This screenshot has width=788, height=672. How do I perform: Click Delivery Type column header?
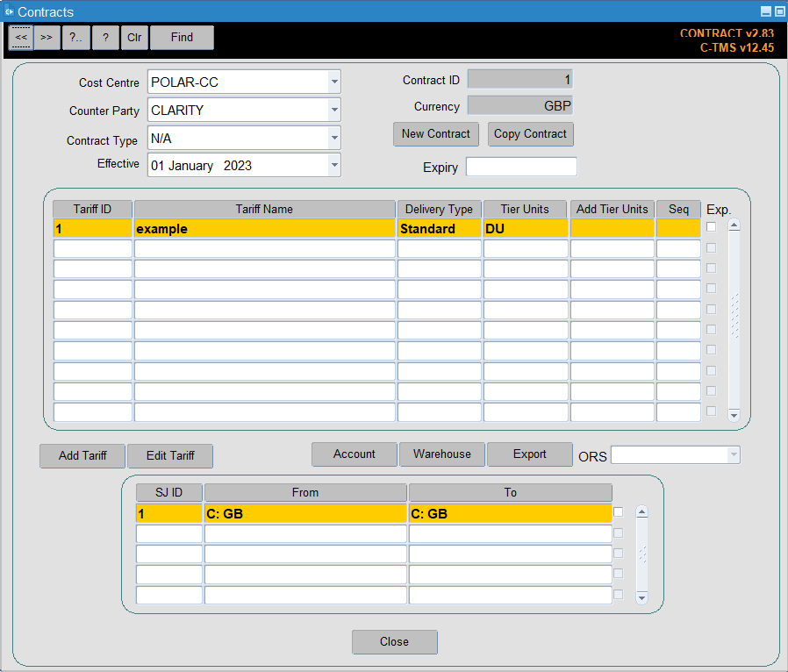click(440, 209)
